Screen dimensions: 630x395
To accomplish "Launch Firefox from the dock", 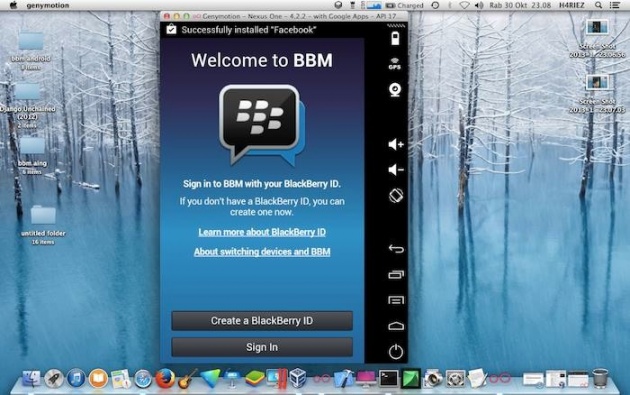I will point(165,379).
